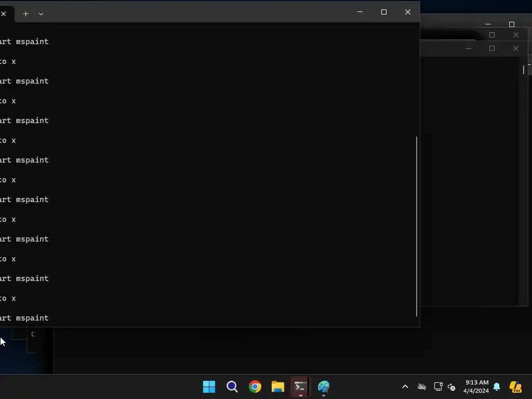Click the front terminal's vertical scrollbar thumb
Screen dimensions: 532x399
(417, 227)
